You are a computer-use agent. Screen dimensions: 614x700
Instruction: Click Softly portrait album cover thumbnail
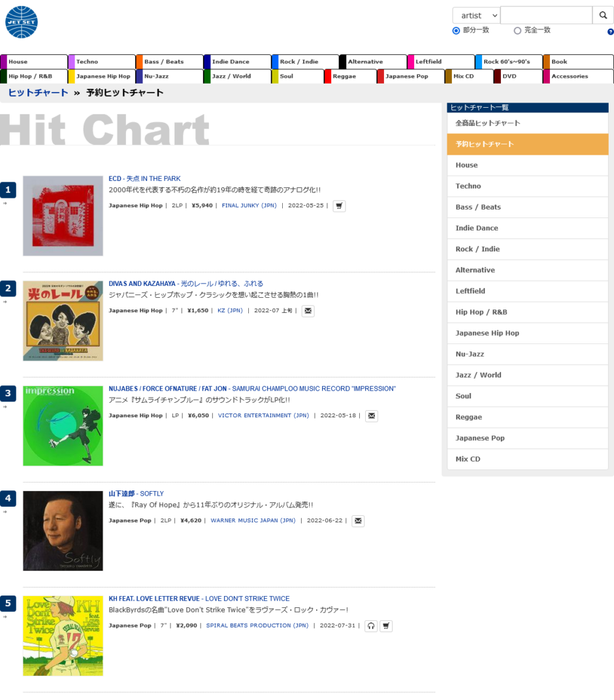tap(63, 531)
